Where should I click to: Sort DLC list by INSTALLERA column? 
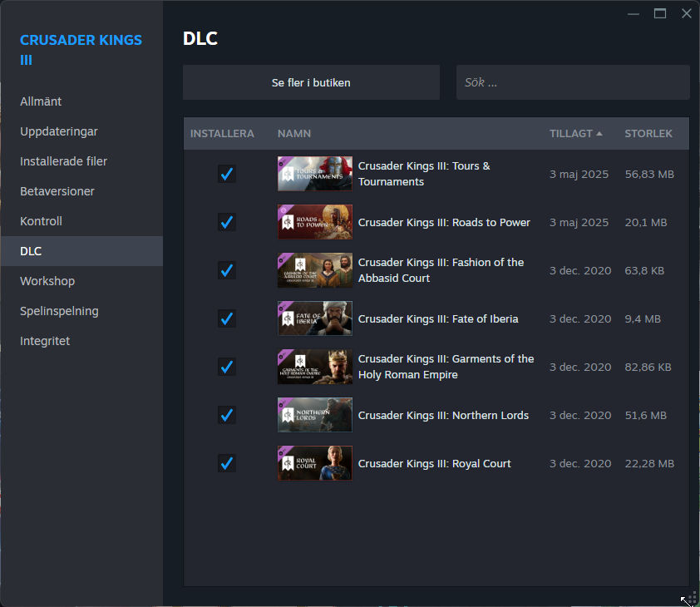(222, 134)
